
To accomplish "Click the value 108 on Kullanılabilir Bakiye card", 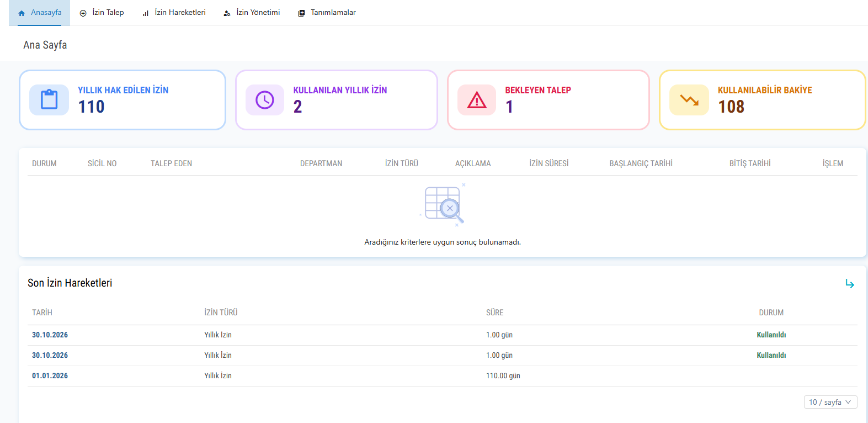I will 731,107.
